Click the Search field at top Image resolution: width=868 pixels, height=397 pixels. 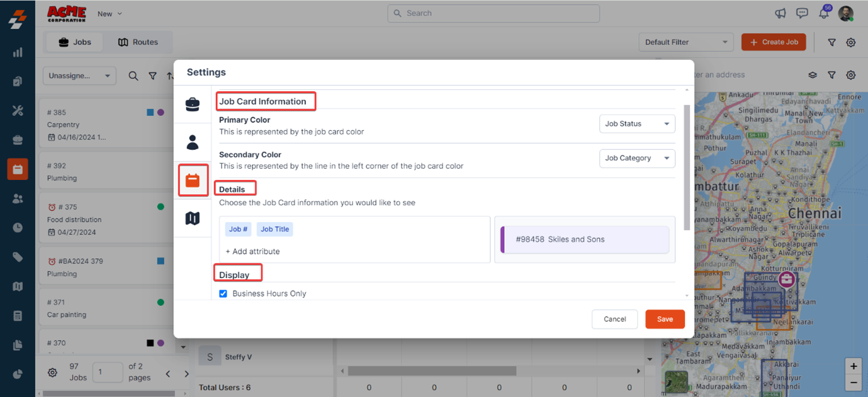(x=493, y=13)
